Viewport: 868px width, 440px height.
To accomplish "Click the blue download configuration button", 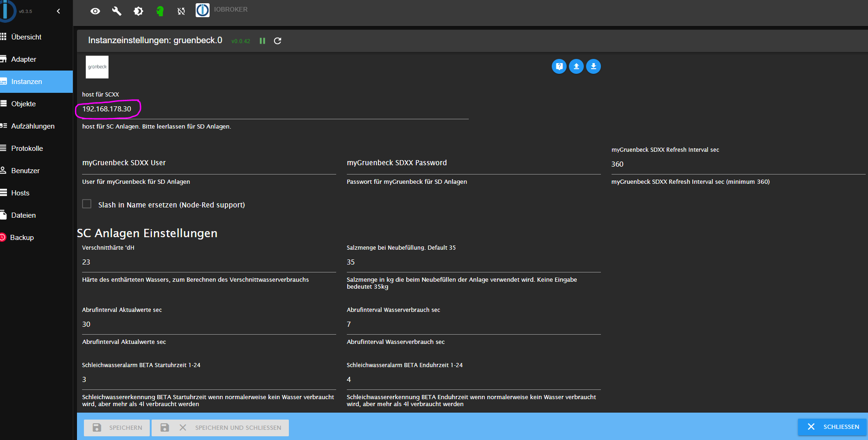I will pyautogui.click(x=594, y=66).
